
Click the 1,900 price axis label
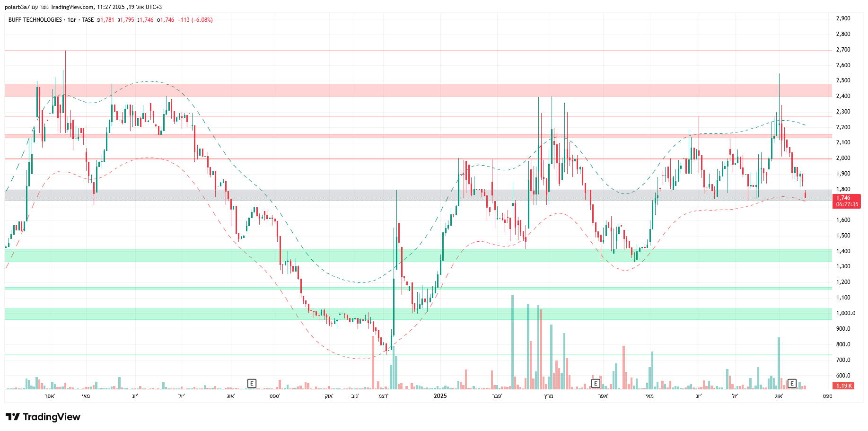(843, 174)
